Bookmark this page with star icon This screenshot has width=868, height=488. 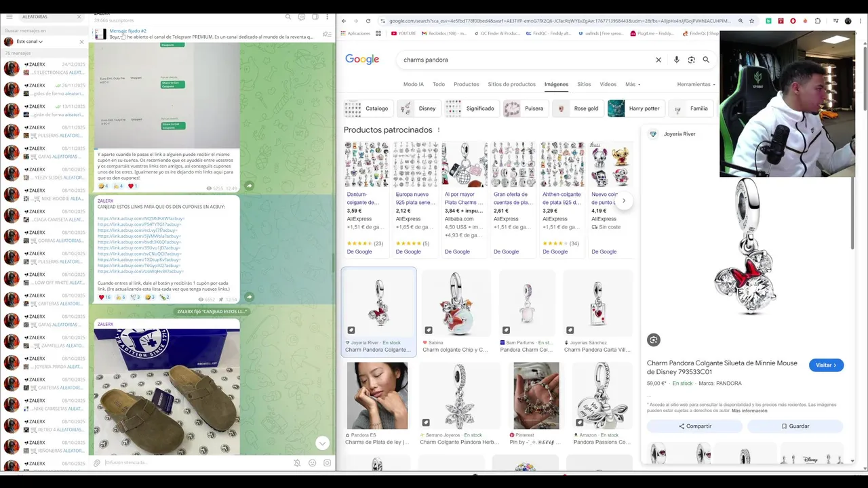point(751,21)
